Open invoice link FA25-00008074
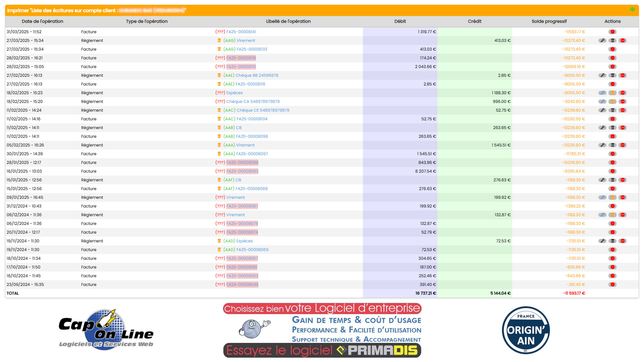Screen dimensions: 644x362 pyautogui.click(x=242, y=232)
